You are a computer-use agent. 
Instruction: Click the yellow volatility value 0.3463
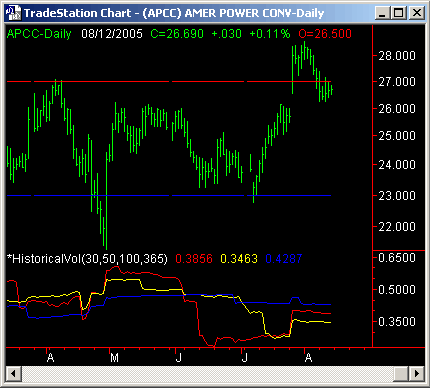pyautogui.click(x=239, y=259)
